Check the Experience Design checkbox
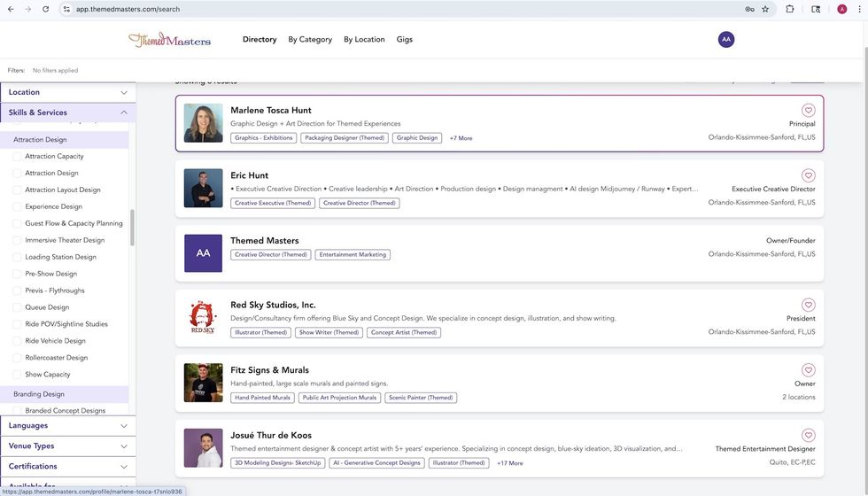 click(x=17, y=206)
